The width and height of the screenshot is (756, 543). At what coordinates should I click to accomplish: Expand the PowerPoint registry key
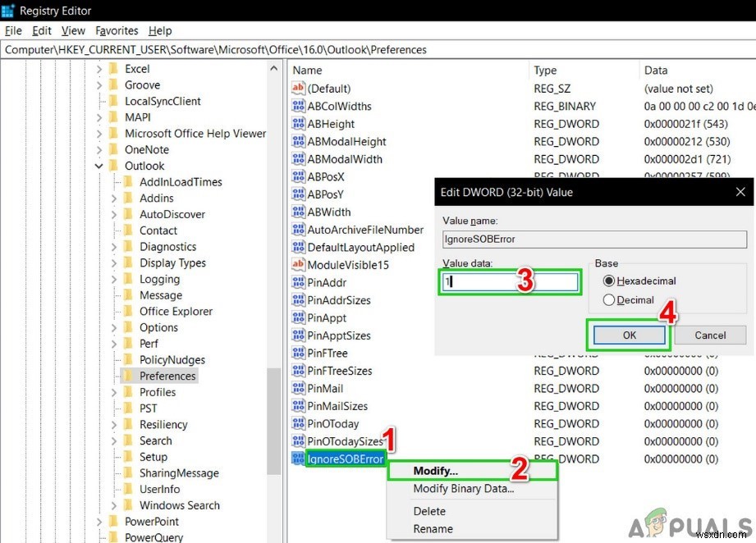[98, 521]
